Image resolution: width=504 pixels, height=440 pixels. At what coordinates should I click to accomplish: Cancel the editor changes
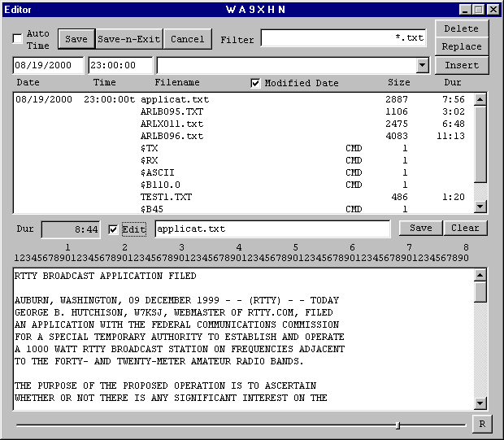(x=188, y=39)
